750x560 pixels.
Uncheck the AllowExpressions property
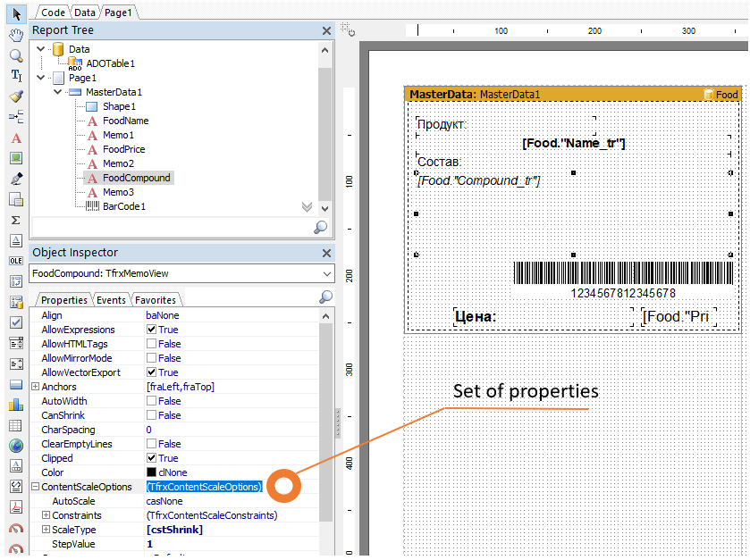[152, 330]
